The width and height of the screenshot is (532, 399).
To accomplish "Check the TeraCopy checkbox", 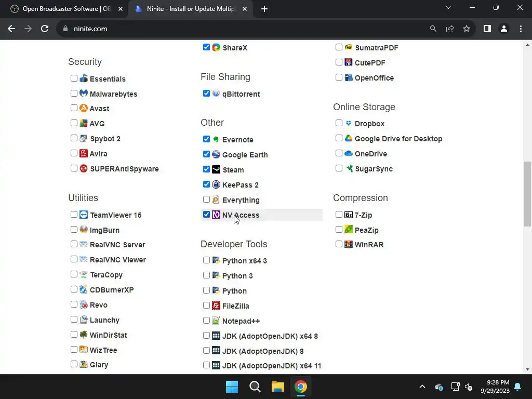I will coord(74,274).
